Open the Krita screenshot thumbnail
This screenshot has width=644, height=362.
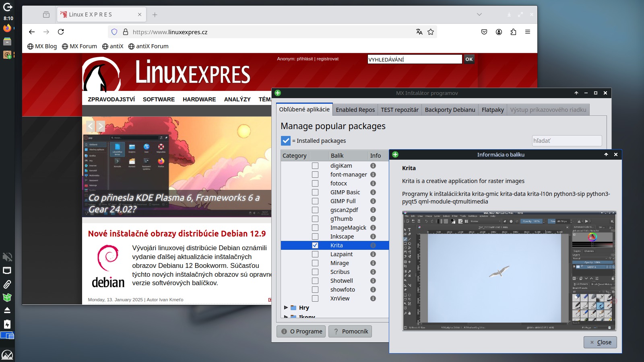click(509, 271)
